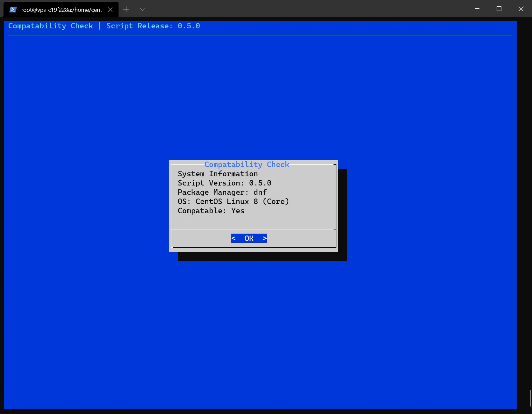The image size is (532, 414).
Task: Expand the new-tab profile dropdown chevron
Action: coord(142,10)
